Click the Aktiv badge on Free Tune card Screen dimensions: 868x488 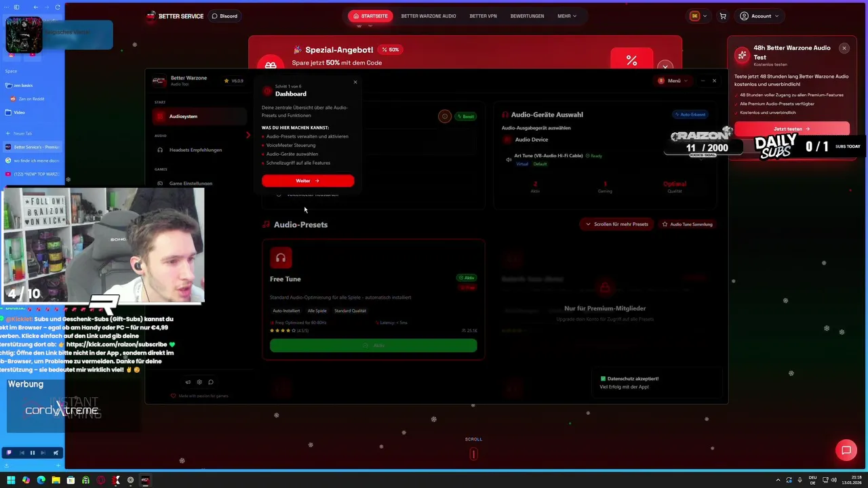pos(467,278)
